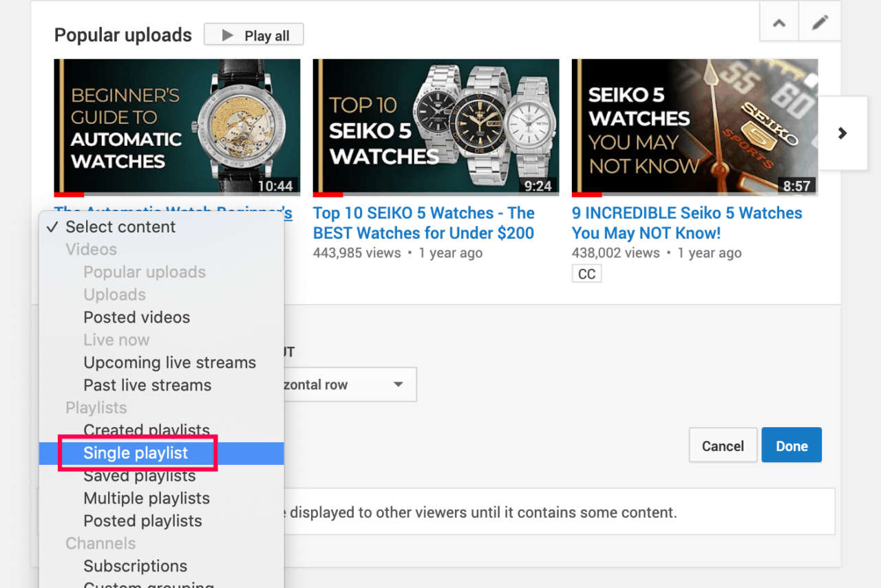Click the next-videos right arrow button
This screenshot has width=881, height=588.
842,133
